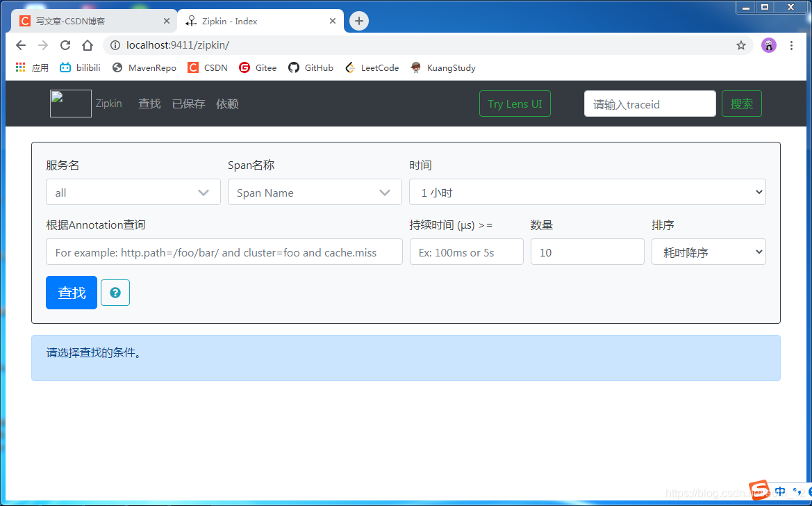
Task: Open the Gitee bookmark
Action: [258, 68]
